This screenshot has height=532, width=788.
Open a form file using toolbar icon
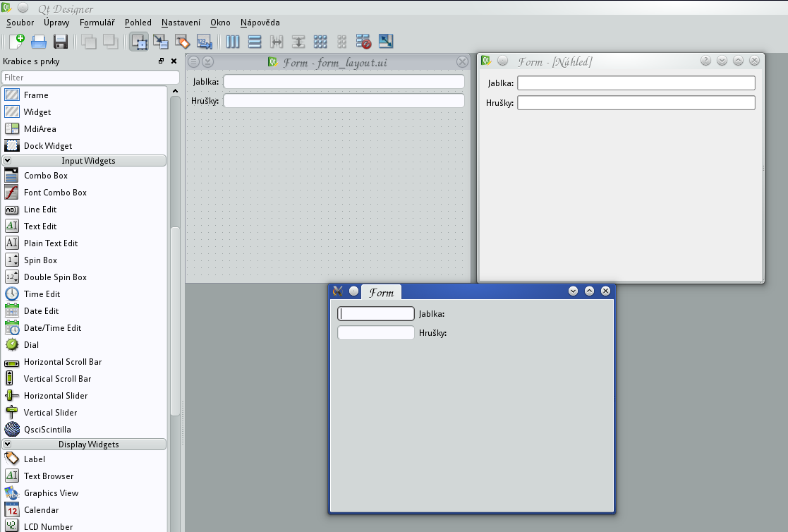pos(39,41)
